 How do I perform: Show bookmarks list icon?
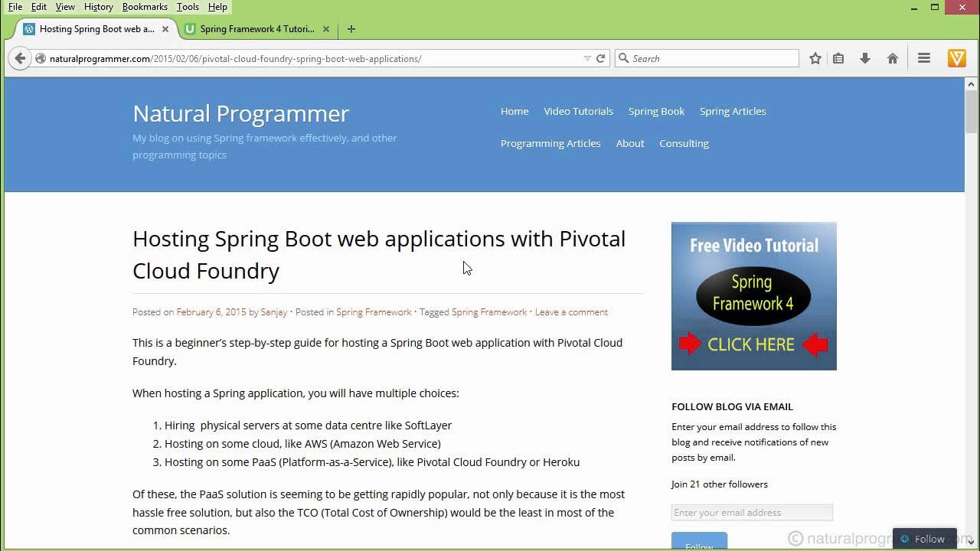[838, 58]
